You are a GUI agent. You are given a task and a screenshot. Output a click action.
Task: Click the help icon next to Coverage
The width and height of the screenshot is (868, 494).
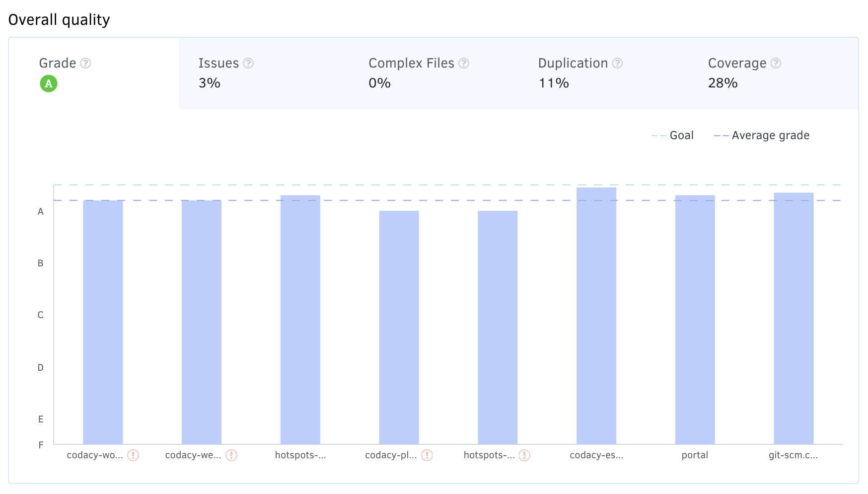click(776, 63)
